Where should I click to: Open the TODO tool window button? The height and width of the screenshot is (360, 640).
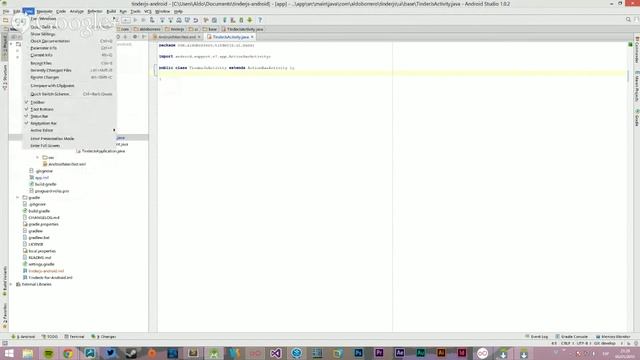click(x=50, y=337)
